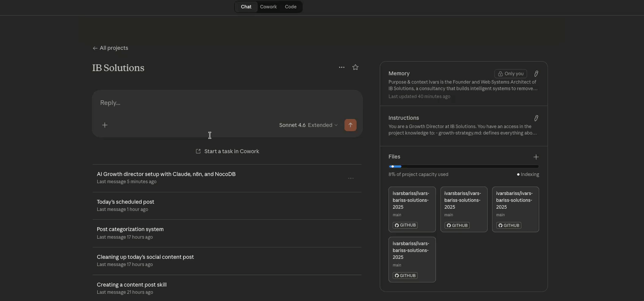Switch to the Cowork tab
Viewport: 644px width, 301px height.
point(268,7)
